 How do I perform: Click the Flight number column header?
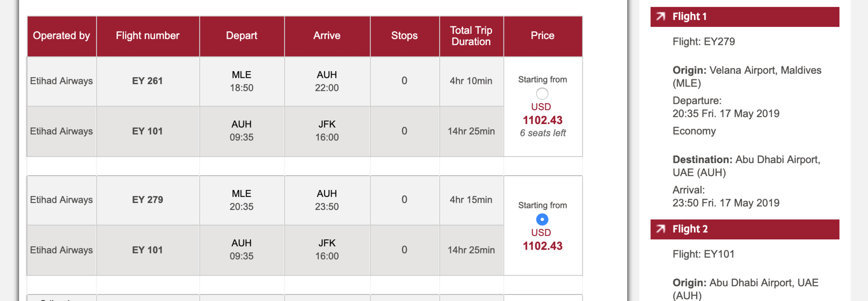(x=148, y=36)
